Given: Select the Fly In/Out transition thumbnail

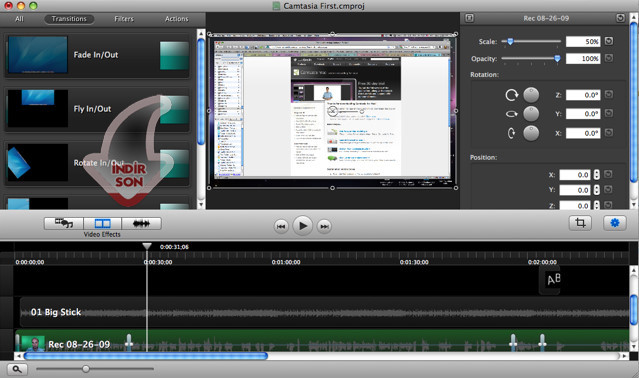Looking at the screenshot, I should tap(37, 109).
